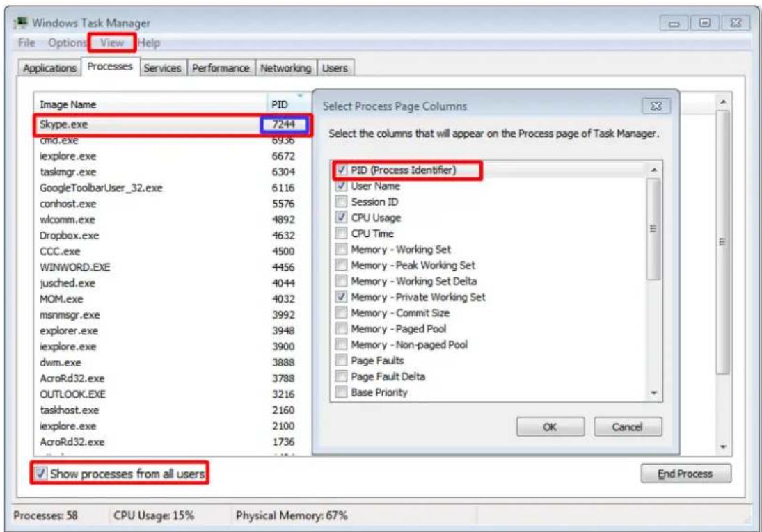Sort by the PID column header
Viewport: 762px width, 532px height.
289,104
